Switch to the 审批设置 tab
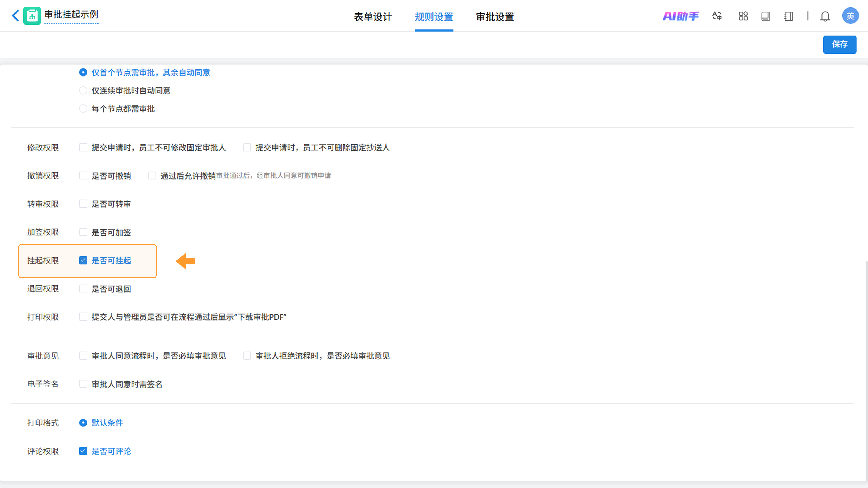Screen dimensions: 868x488 tap(495, 16)
